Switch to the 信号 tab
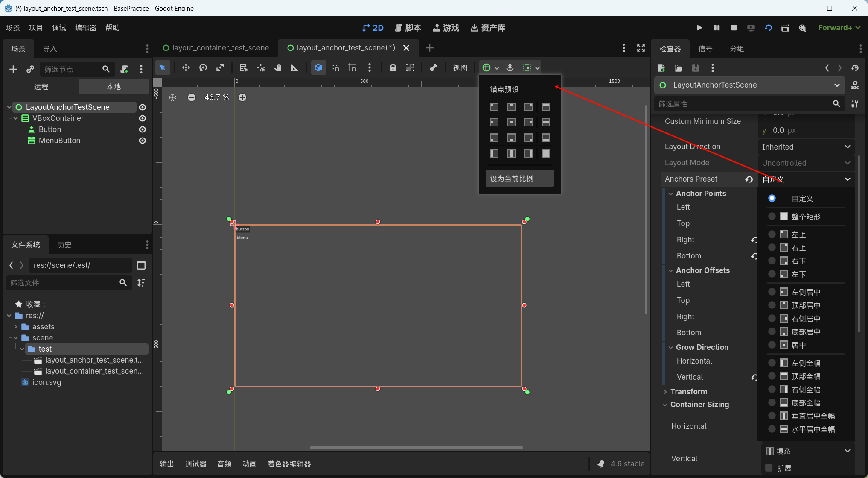The width and height of the screenshot is (868, 478). point(705,49)
